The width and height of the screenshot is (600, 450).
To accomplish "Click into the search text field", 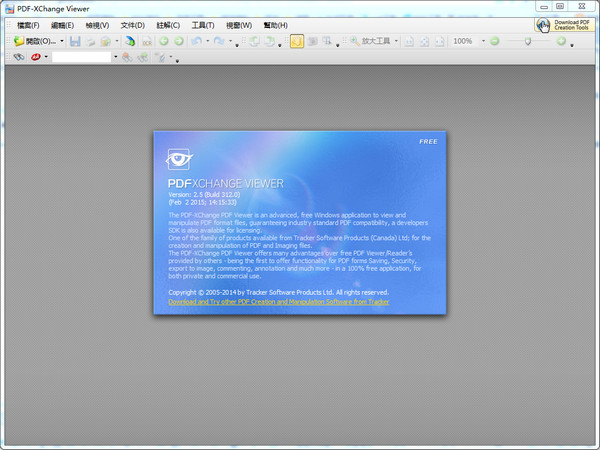I will [x=81, y=58].
